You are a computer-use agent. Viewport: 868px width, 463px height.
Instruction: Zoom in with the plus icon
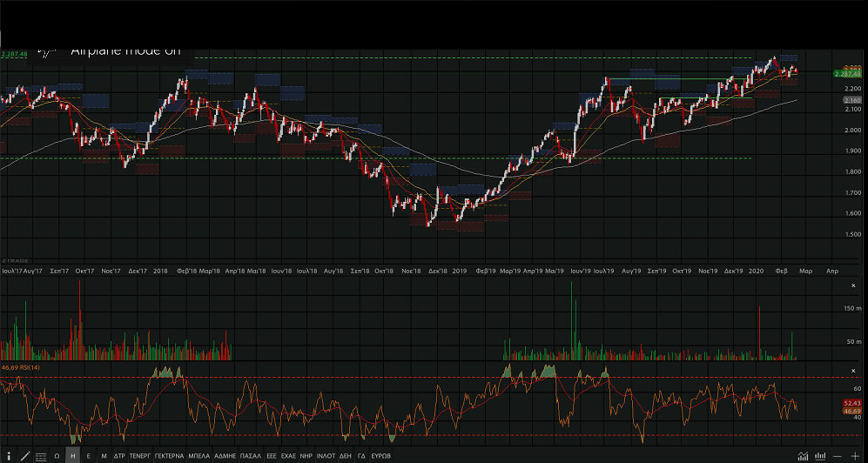pos(855,456)
